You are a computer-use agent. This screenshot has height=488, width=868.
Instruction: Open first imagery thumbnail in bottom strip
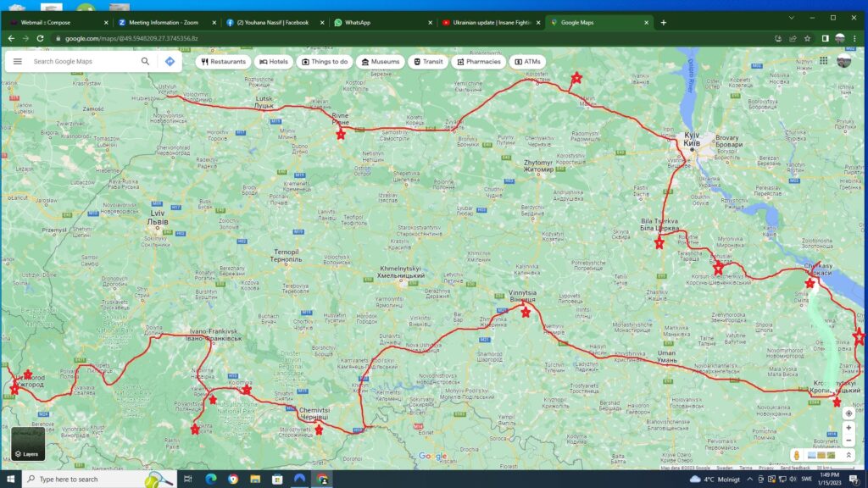[x=811, y=455]
